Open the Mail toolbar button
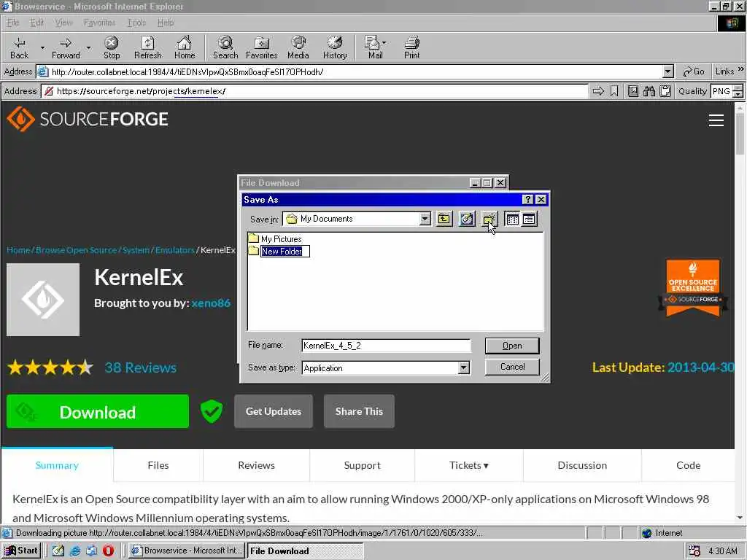Viewport: 747px width, 560px height. click(x=373, y=47)
